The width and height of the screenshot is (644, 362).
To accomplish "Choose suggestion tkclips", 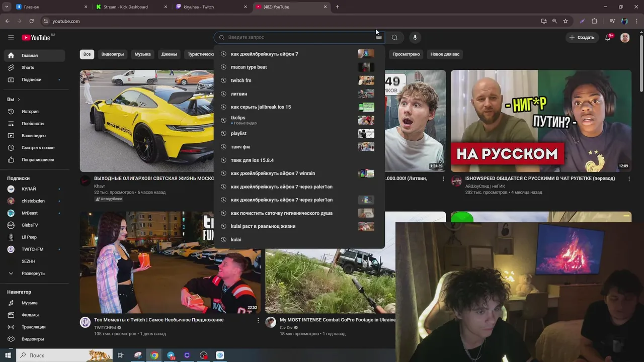I will (299, 120).
